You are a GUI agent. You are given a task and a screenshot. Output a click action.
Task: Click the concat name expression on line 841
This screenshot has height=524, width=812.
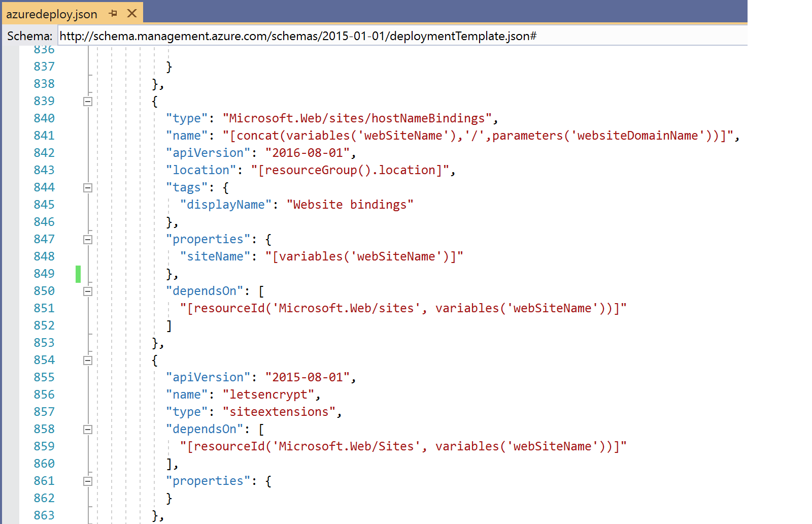click(x=478, y=136)
